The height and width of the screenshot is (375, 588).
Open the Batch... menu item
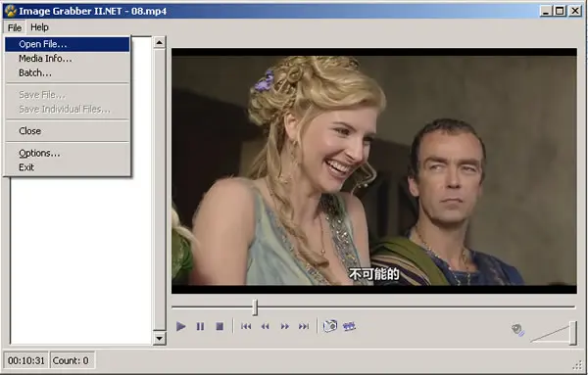[68, 72]
